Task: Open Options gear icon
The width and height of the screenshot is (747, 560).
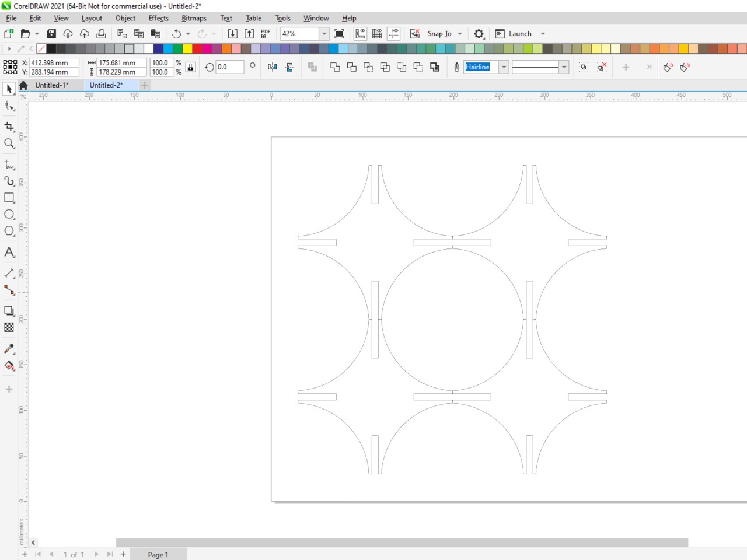Action: [479, 34]
